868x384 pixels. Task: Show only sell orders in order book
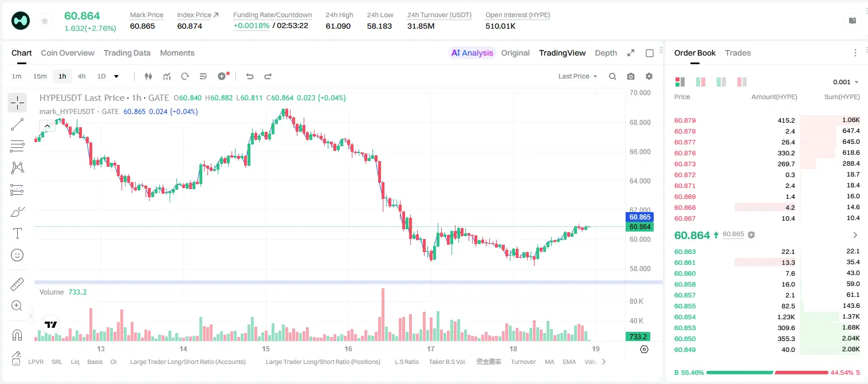click(x=741, y=82)
